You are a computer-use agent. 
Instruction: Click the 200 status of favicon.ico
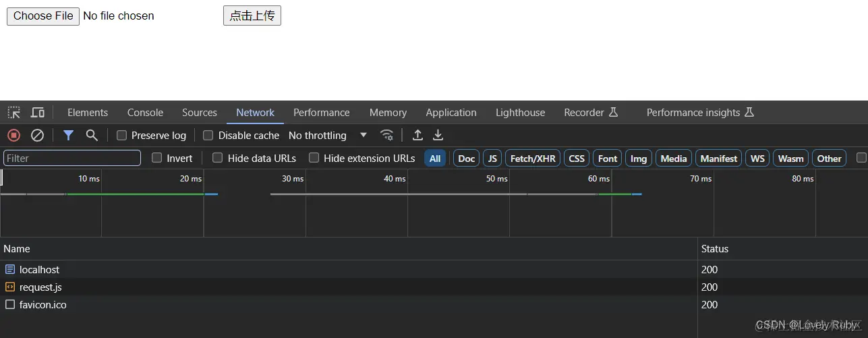point(710,304)
